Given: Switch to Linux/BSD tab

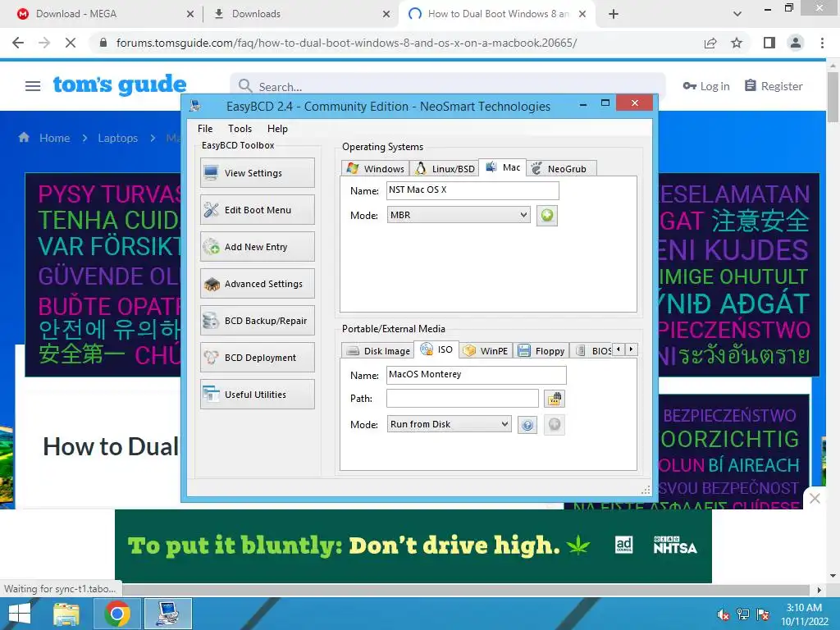Looking at the screenshot, I should coord(445,169).
